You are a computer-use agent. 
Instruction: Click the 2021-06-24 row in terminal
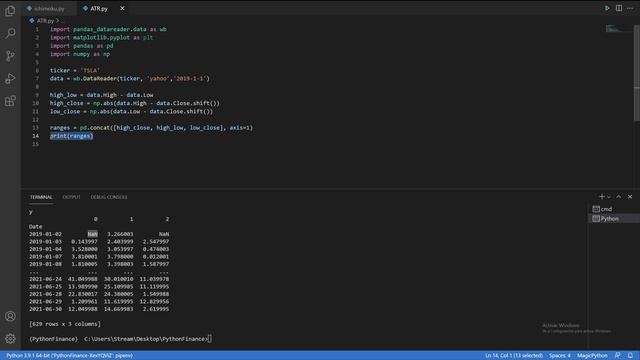99,279
